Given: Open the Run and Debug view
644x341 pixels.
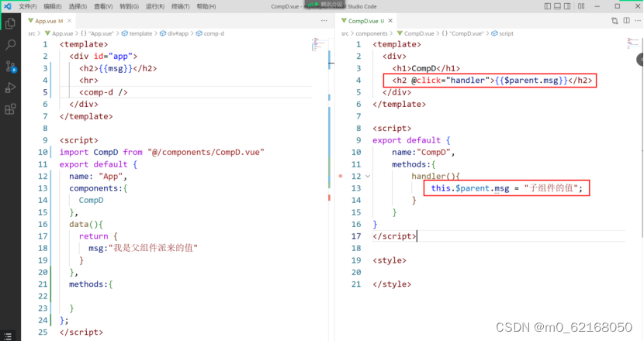Looking at the screenshot, I should (x=10, y=88).
